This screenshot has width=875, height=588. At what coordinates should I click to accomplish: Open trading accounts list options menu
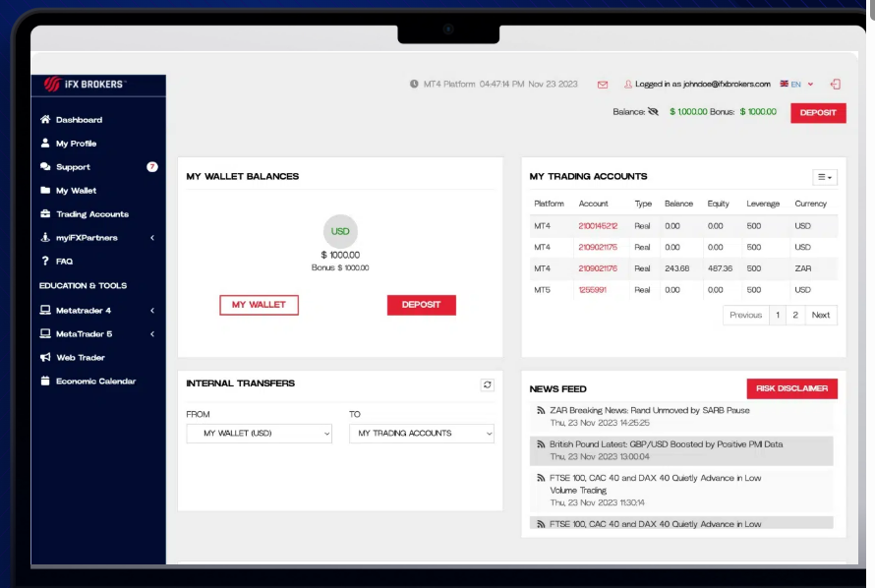tap(824, 177)
